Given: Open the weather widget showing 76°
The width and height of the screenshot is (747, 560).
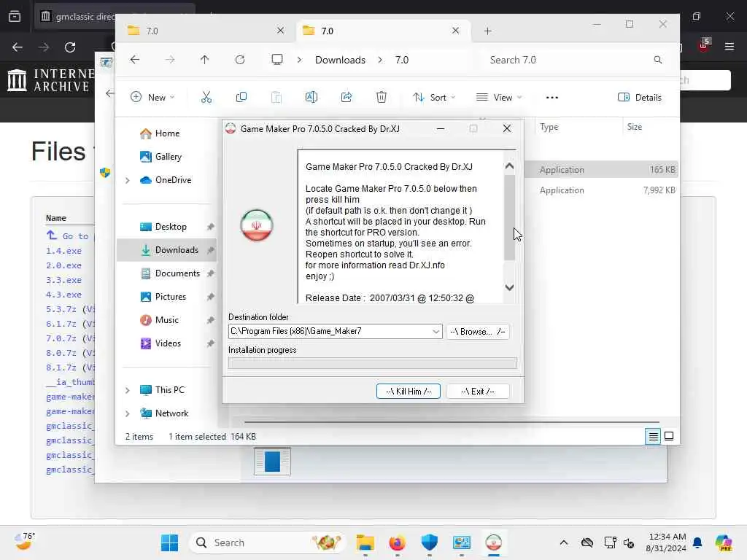Looking at the screenshot, I should click(x=25, y=542).
